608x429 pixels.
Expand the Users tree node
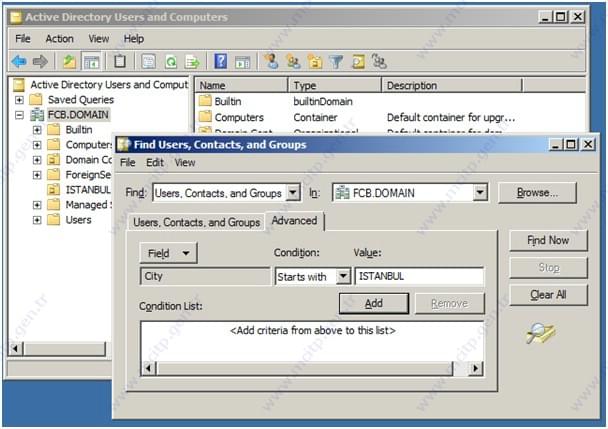tap(37, 220)
